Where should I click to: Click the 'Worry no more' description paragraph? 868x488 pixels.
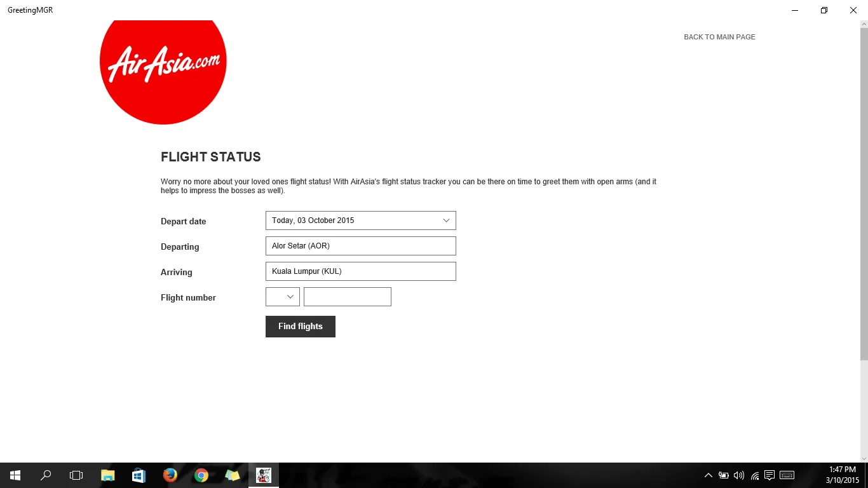pyautogui.click(x=409, y=186)
